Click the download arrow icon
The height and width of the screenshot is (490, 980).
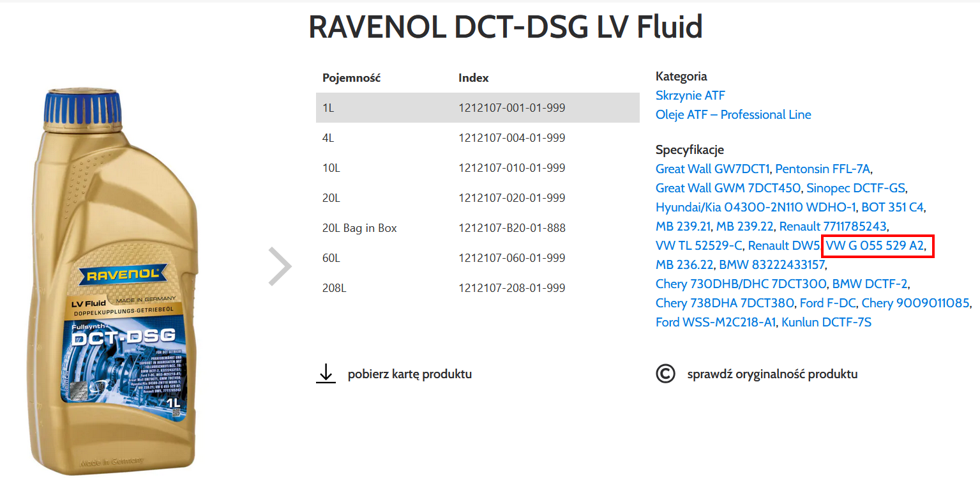326,374
